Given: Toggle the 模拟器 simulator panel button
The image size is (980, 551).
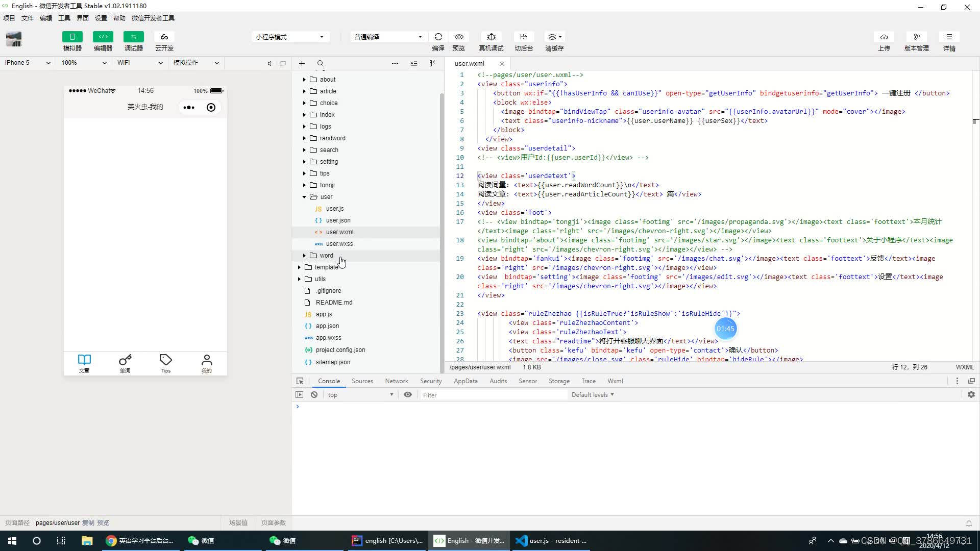Looking at the screenshot, I should pos(72,37).
